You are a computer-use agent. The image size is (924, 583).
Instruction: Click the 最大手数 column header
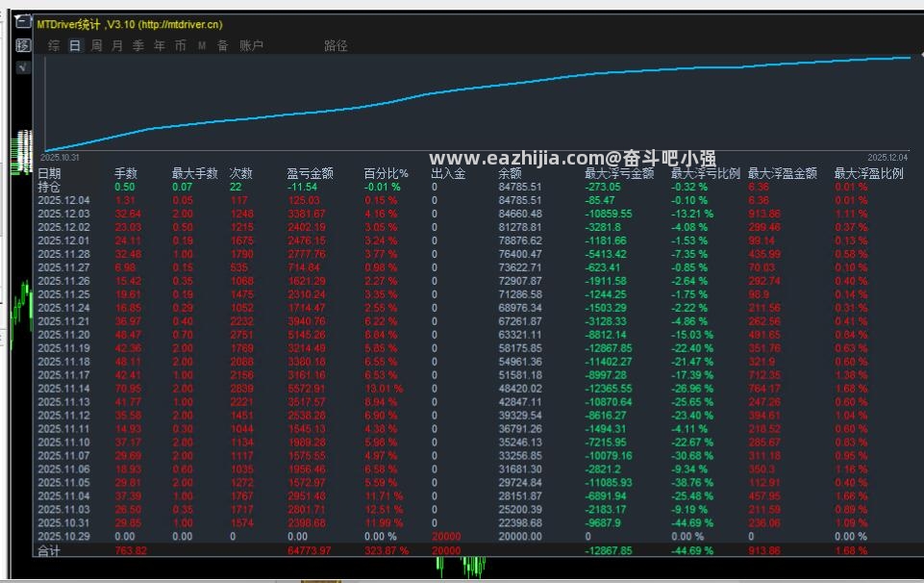tap(194, 173)
